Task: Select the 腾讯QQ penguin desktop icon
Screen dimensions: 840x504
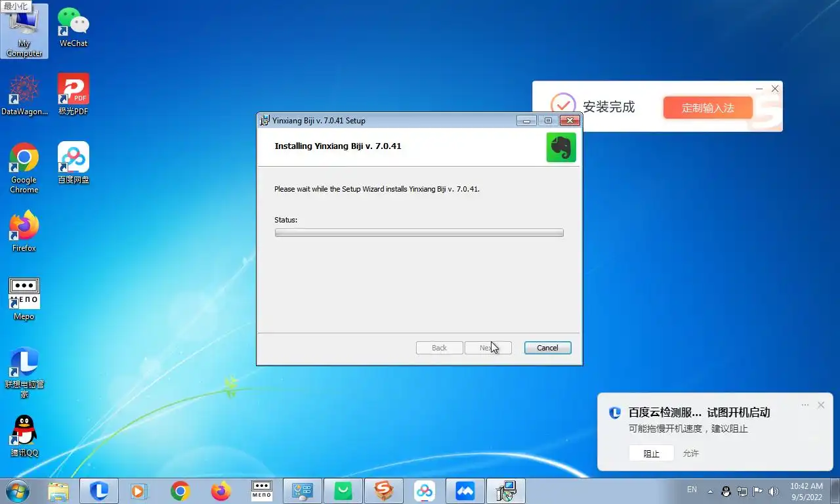Action: (24, 436)
